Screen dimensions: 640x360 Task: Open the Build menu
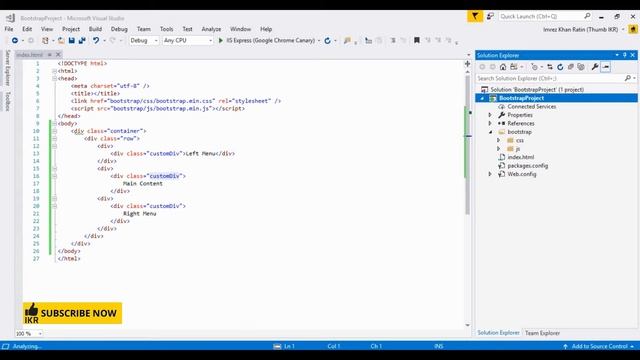[x=95, y=29]
